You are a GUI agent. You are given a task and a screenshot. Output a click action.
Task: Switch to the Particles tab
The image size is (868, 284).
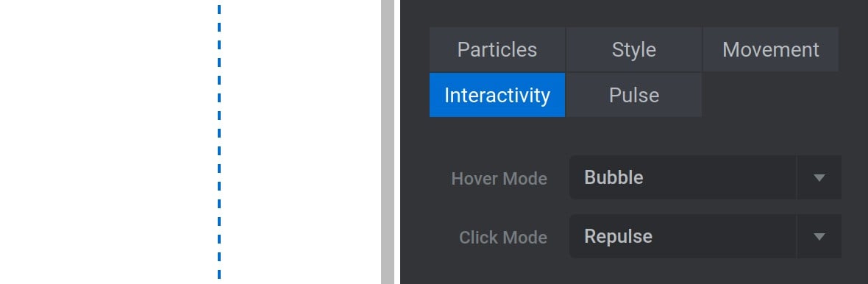click(x=497, y=50)
